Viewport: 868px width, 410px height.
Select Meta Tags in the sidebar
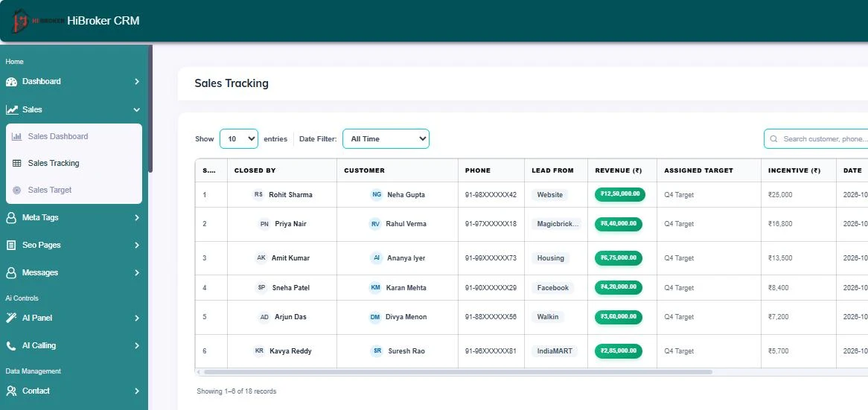click(x=73, y=218)
